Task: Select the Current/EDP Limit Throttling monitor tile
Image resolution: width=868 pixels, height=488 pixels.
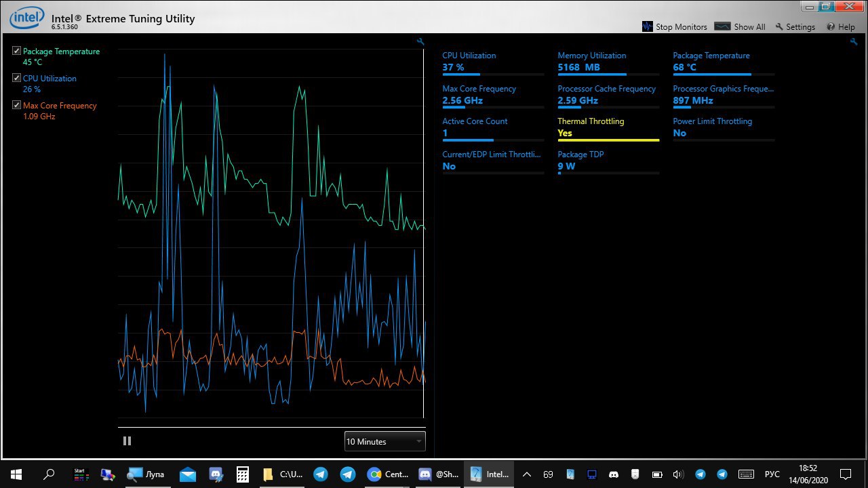Action: [493, 161]
